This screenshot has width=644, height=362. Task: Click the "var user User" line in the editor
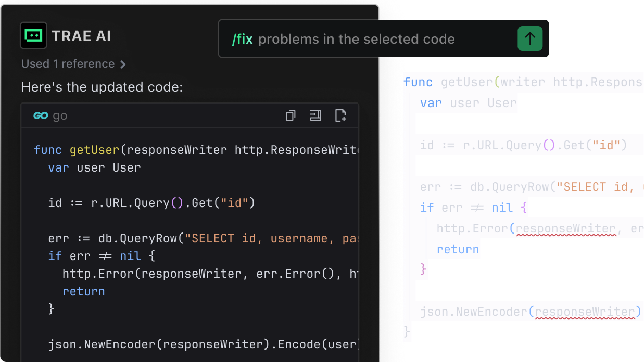(x=469, y=103)
